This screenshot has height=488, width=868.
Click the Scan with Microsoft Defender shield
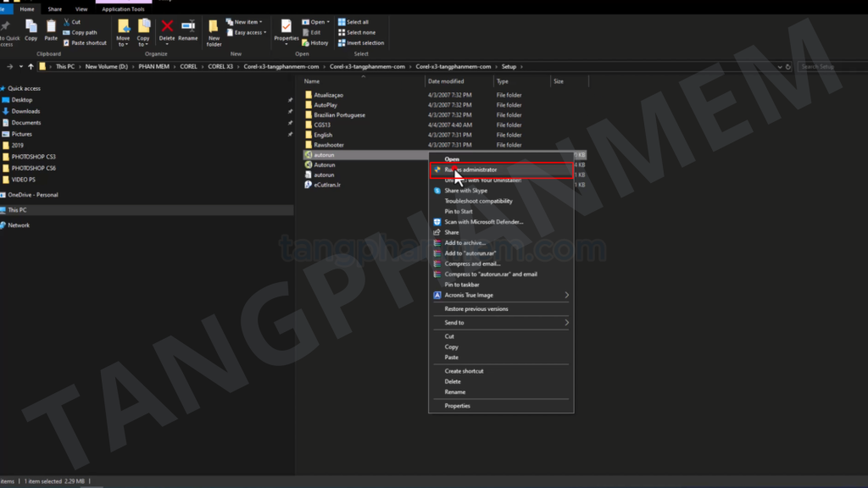pos(437,222)
